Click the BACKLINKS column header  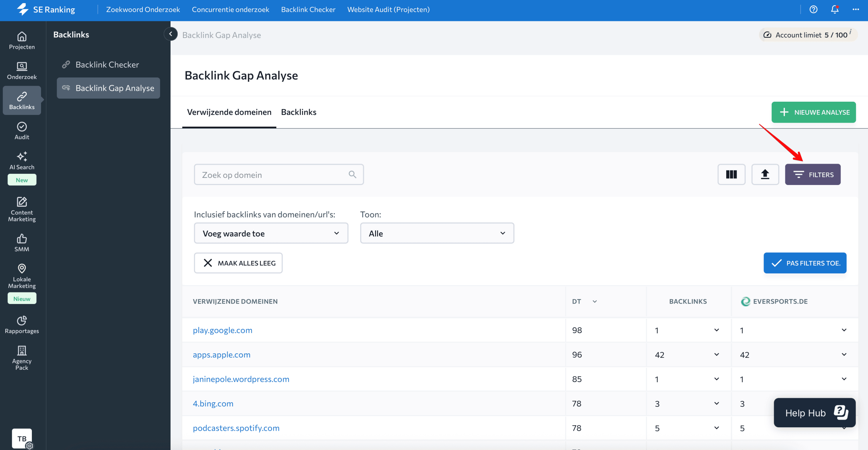[x=688, y=301]
